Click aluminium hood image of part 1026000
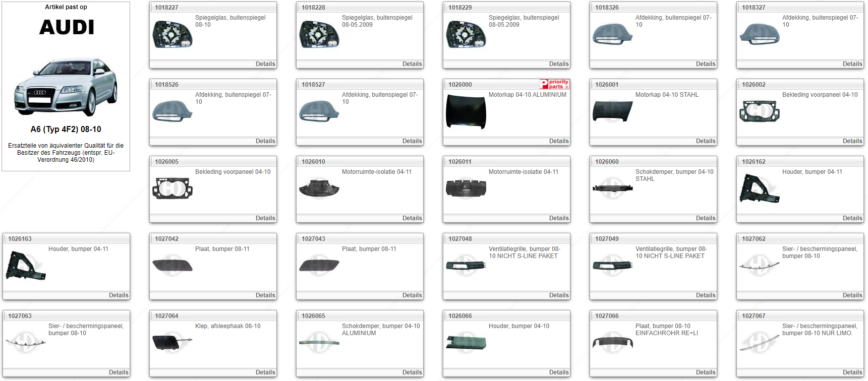The height and width of the screenshot is (381, 868). click(x=466, y=111)
